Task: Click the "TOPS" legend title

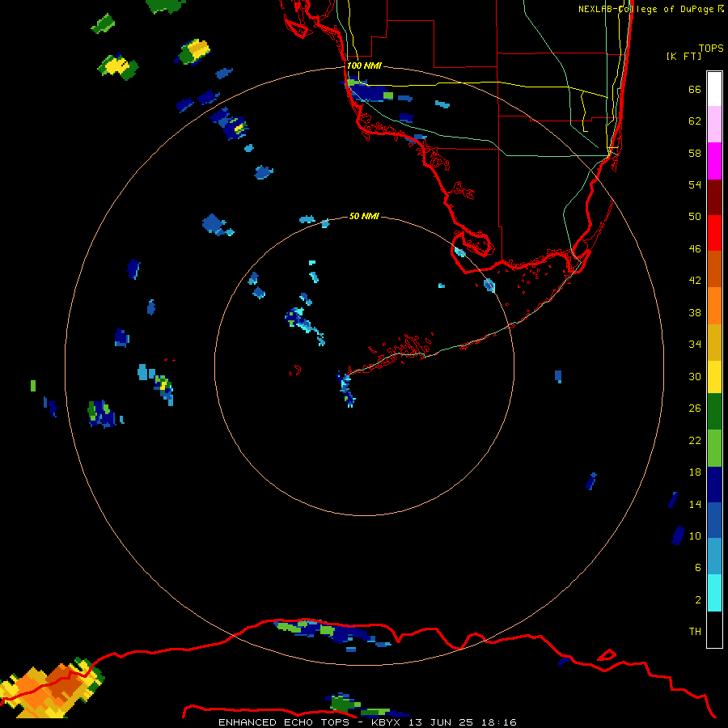Action: (711, 49)
